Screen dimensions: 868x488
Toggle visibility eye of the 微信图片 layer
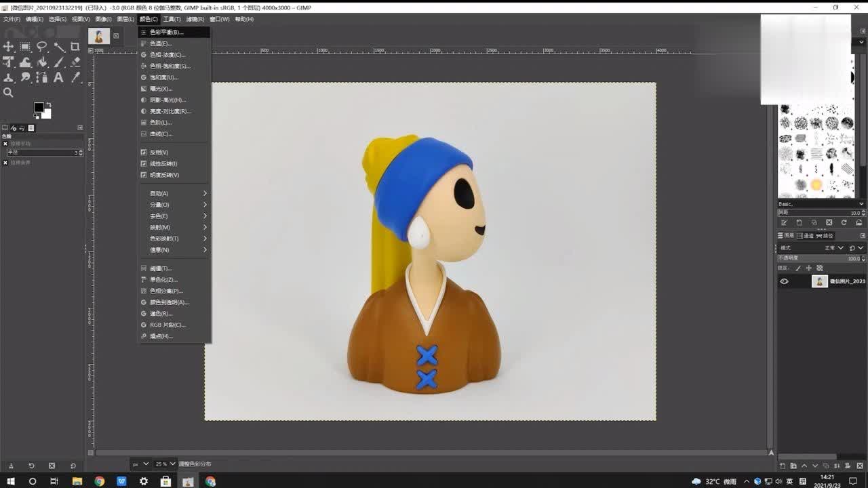click(x=785, y=281)
